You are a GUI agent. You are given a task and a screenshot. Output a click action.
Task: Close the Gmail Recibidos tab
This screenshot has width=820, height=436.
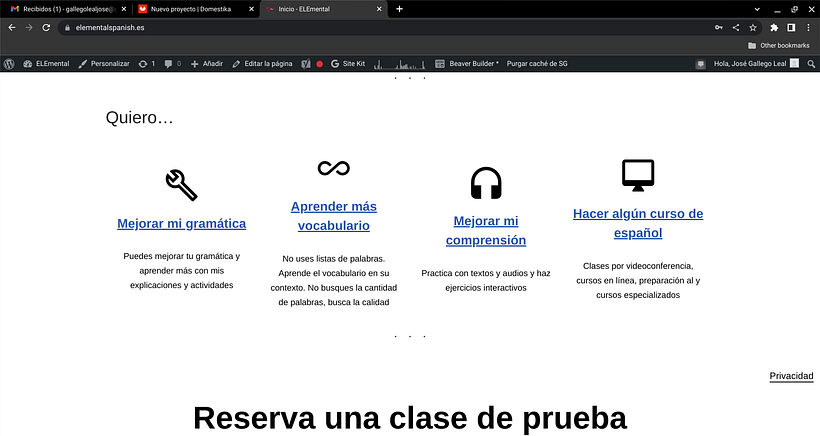point(124,9)
